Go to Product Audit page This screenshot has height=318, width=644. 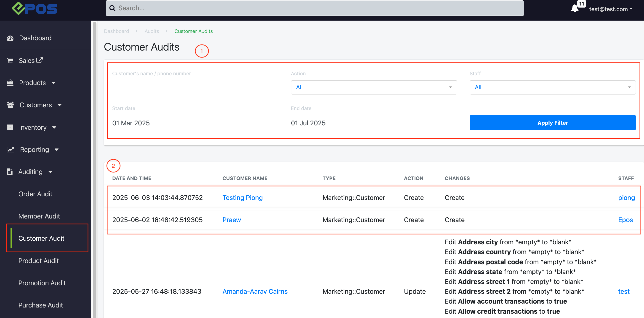pyautogui.click(x=38, y=261)
